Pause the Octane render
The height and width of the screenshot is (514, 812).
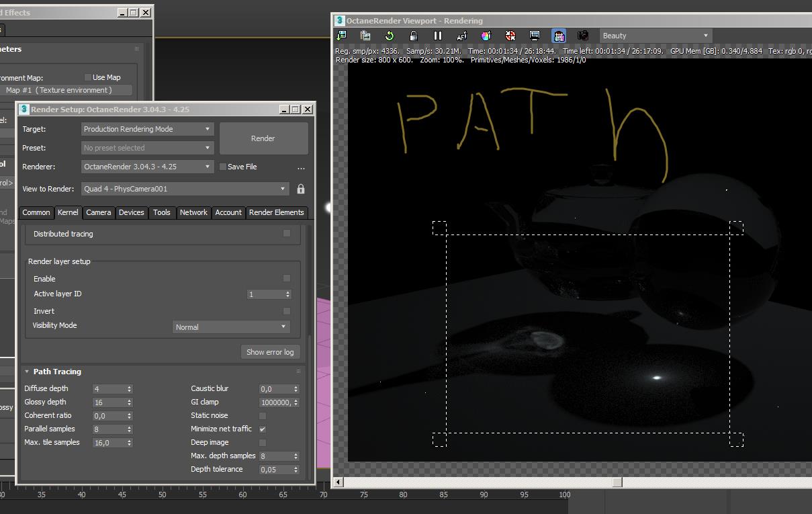438,36
